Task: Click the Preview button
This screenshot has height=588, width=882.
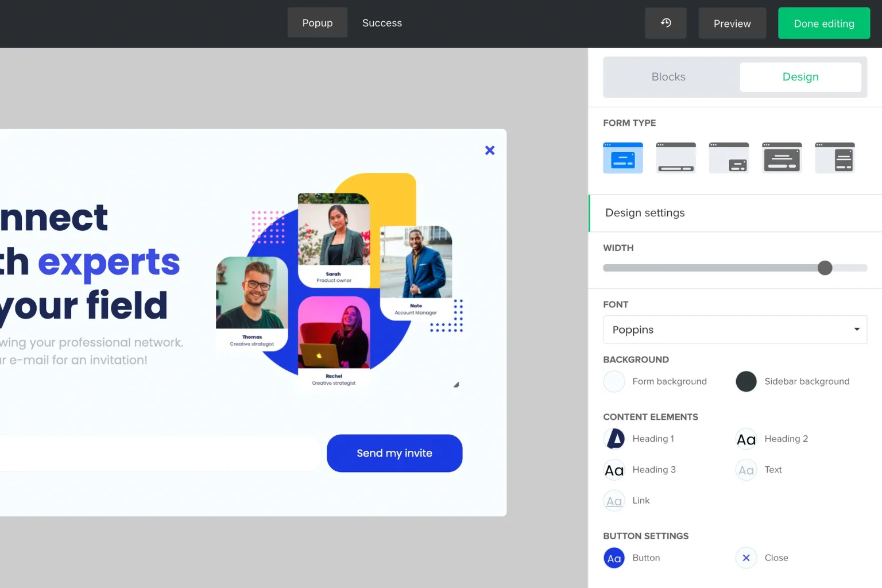Action: click(x=732, y=24)
